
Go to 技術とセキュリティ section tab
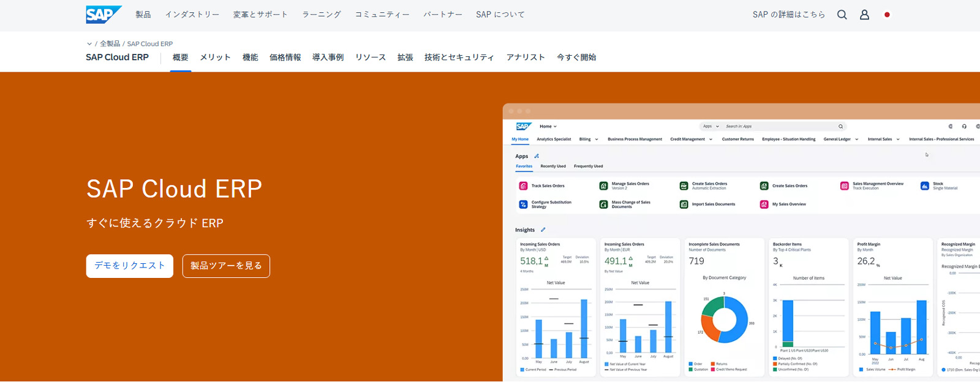459,58
